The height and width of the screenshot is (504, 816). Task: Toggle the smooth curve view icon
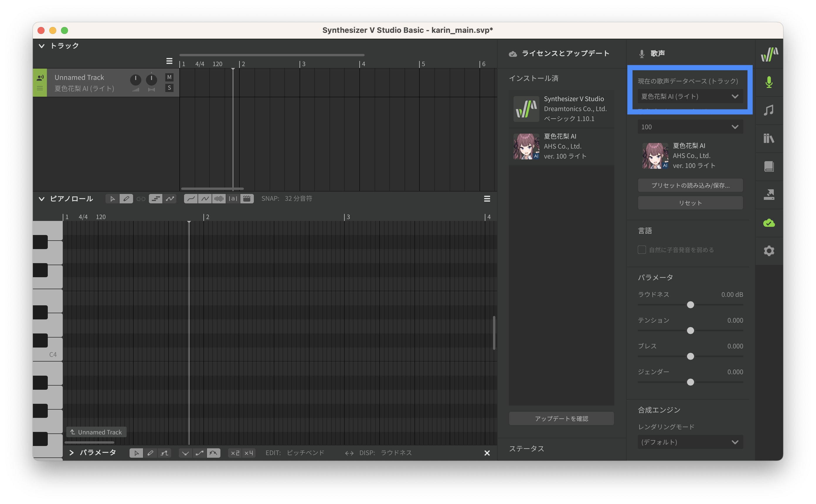[x=191, y=199]
